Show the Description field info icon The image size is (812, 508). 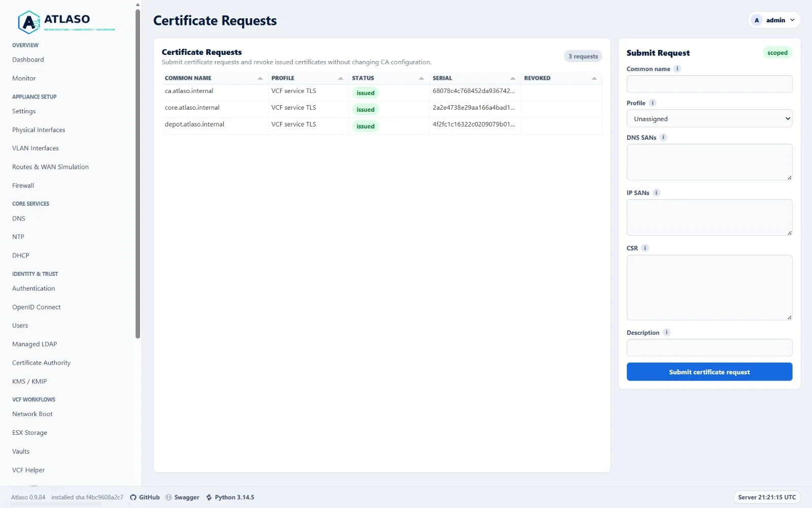667,332
